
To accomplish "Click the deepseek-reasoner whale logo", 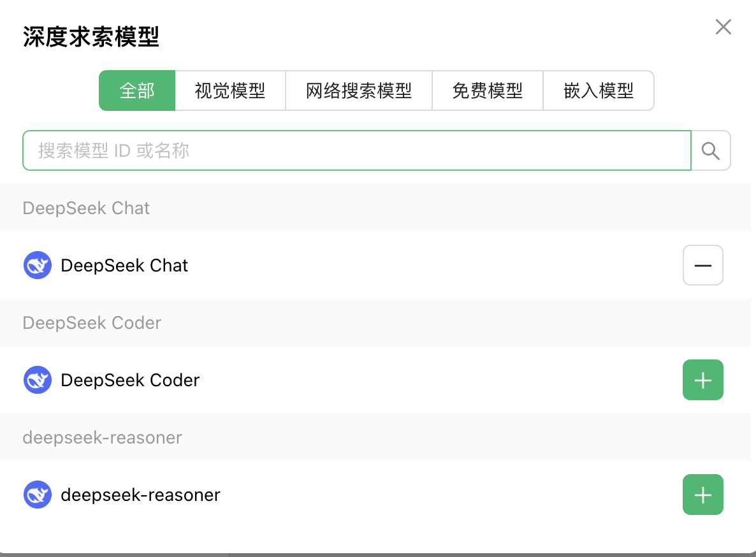I will click(x=38, y=495).
